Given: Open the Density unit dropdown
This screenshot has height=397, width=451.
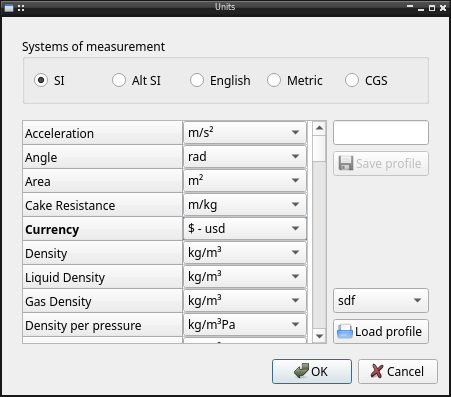Looking at the screenshot, I should coord(245,253).
